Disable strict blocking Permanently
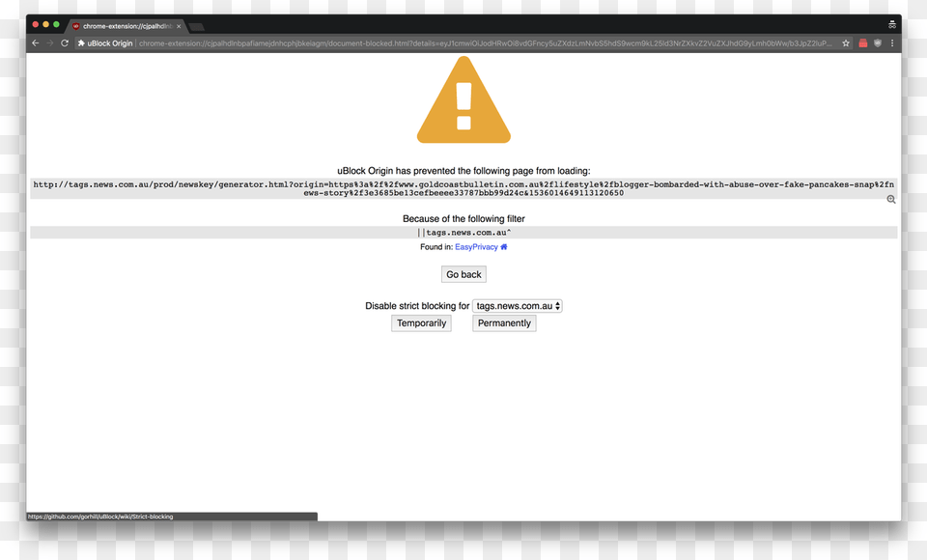The width and height of the screenshot is (927, 560). [504, 323]
